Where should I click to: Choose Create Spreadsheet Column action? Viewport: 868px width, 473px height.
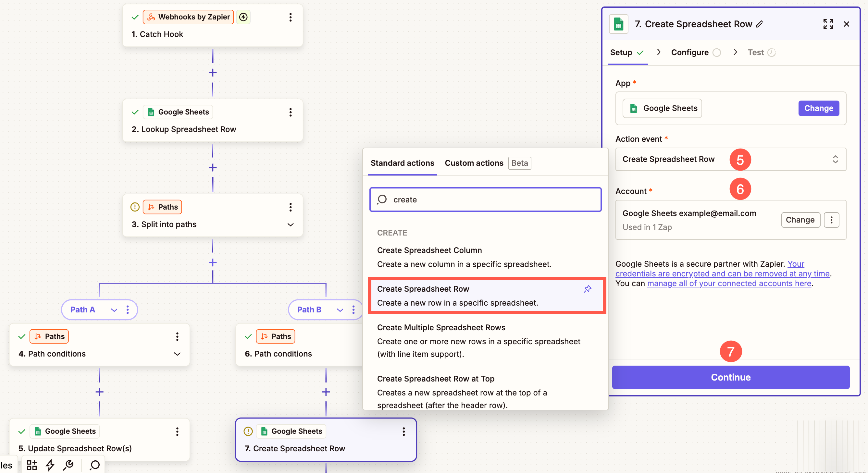pos(486,257)
